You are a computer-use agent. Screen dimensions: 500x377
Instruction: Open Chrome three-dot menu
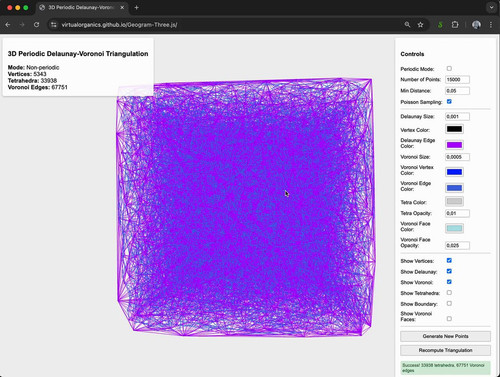[x=491, y=25]
